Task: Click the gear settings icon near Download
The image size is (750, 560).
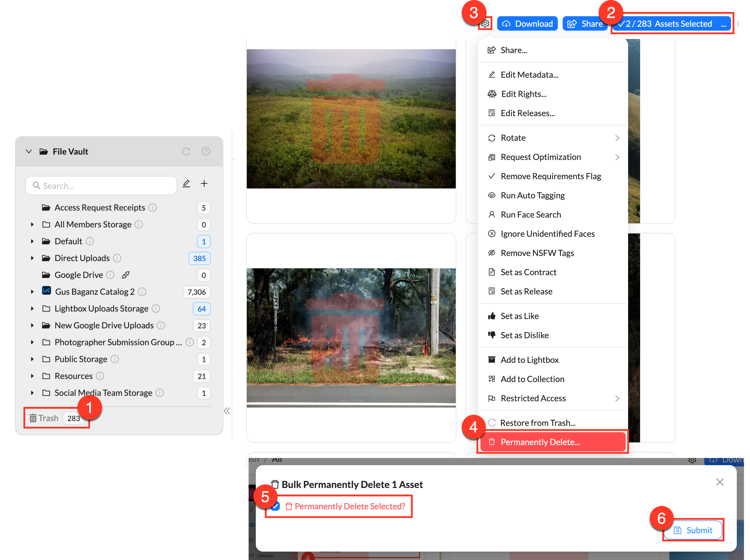Action: (485, 23)
